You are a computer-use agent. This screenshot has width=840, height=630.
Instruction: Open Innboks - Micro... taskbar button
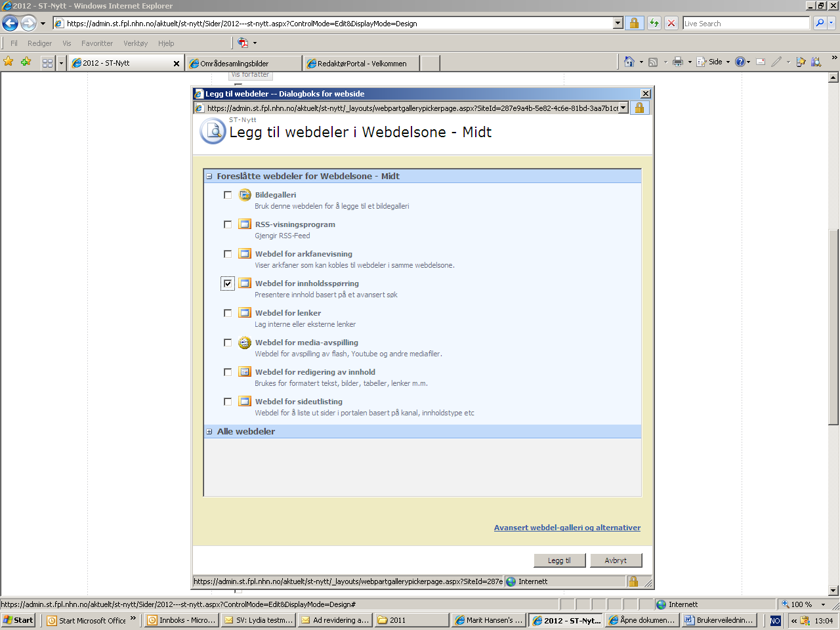point(180,620)
